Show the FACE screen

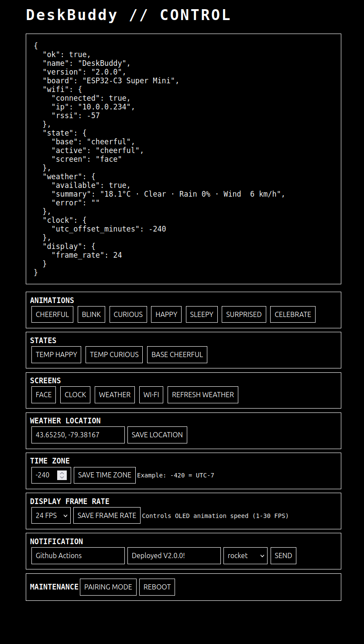tap(44, 395)
